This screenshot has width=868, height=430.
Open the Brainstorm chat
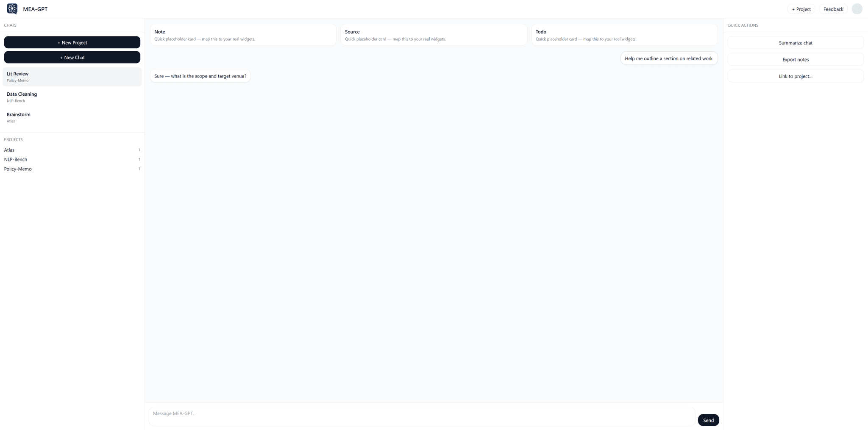pyautogui.click(x=72, y=117)
